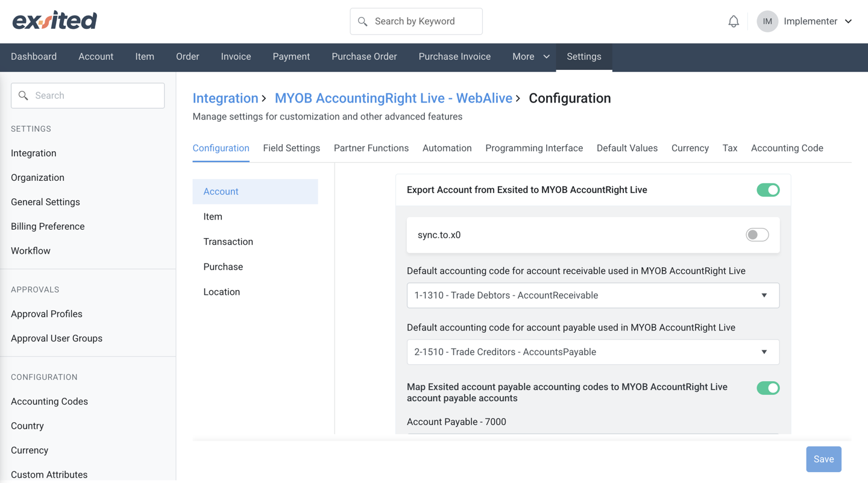Open the Payment nav menu
Image resolution: width=868 pixels, height=483 pixels.
tap(291, 57)
